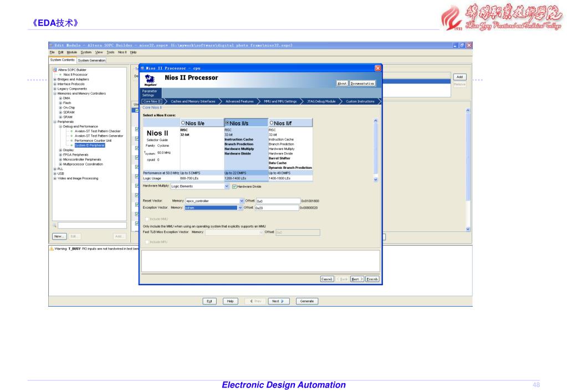The height and width of the screenshot is (392, 567).
Task: Select Avalon-ST Test Pattern Checker item
Action: pos(98,131)
